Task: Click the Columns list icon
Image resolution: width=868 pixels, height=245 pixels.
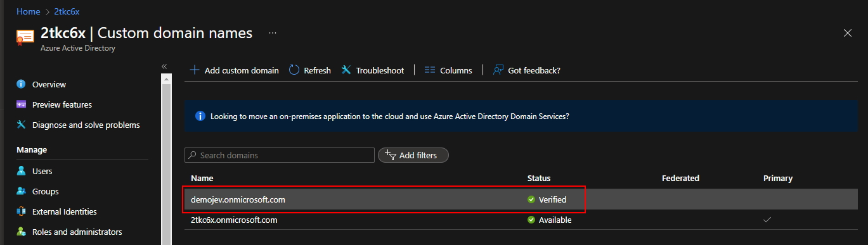Action: [x=430, y=70]
